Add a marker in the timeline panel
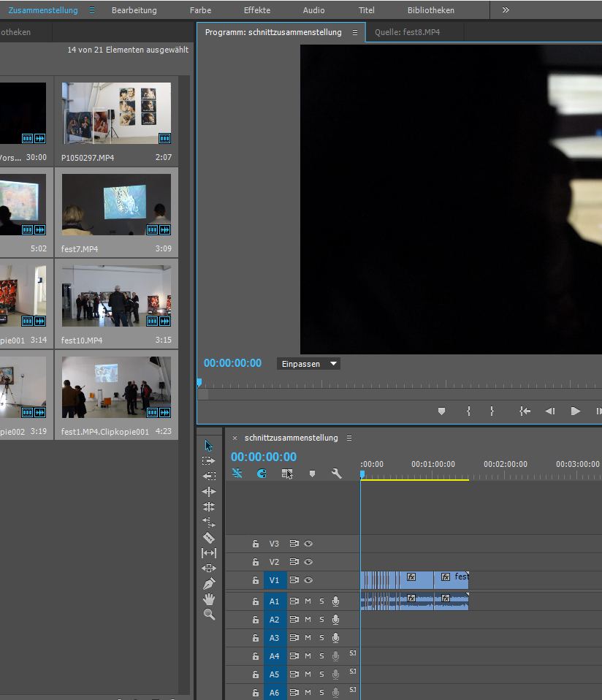 coord(312,473)
